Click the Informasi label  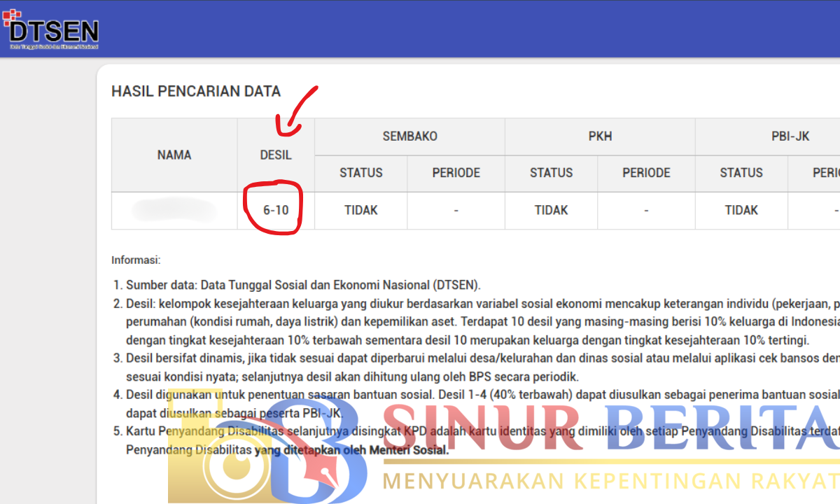click(136, 260)
